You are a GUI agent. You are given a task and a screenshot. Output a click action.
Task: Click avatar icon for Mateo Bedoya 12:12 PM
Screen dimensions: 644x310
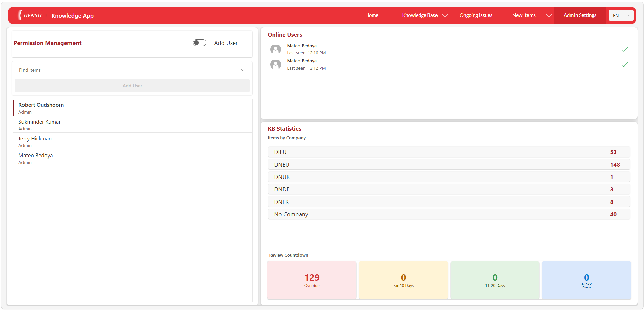tap(276, 64)
